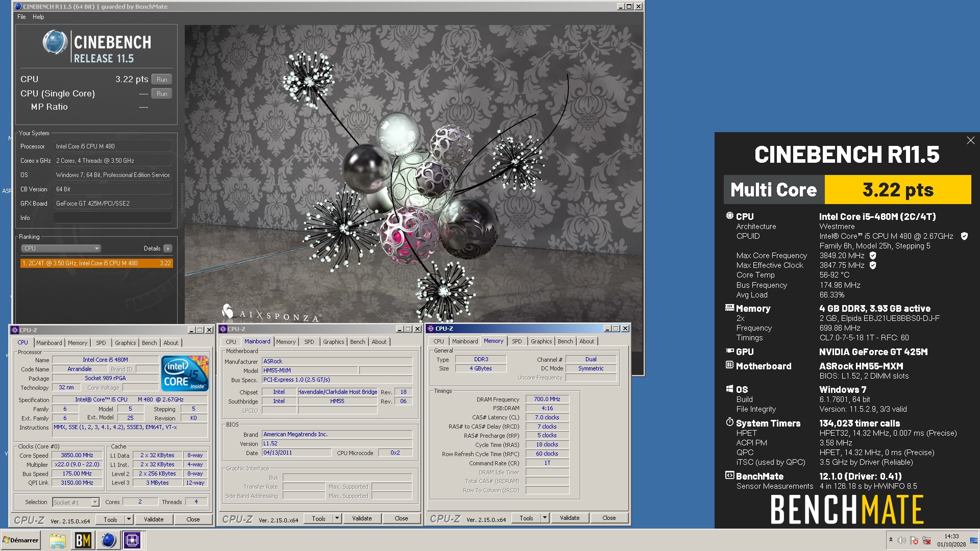Open the Démarrer start menu

pos(20,540)
